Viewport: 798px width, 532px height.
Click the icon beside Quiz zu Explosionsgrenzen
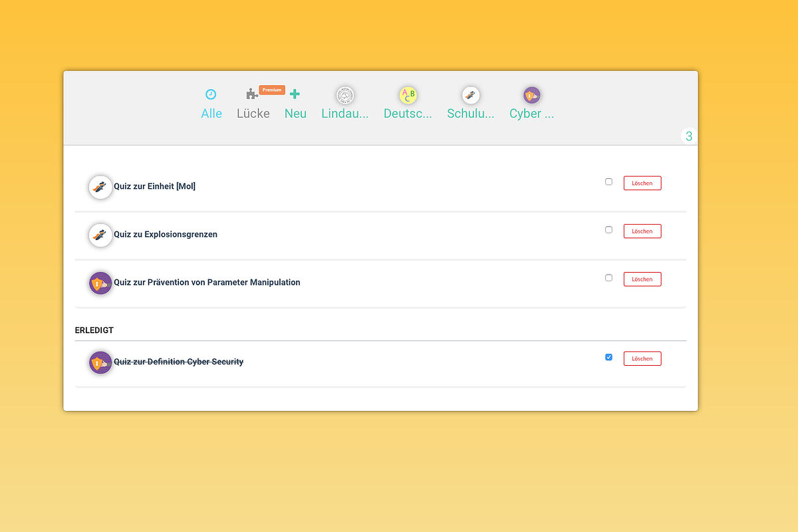point(100,235)
